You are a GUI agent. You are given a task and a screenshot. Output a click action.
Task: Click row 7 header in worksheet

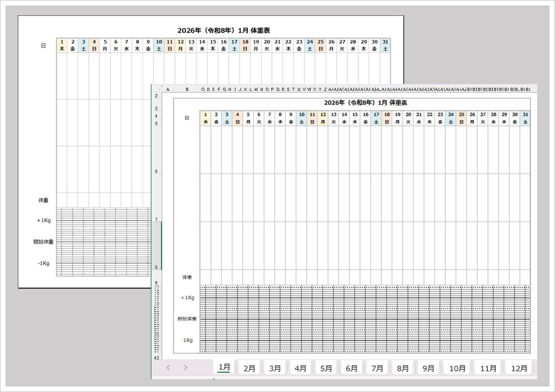coord(156,220)
